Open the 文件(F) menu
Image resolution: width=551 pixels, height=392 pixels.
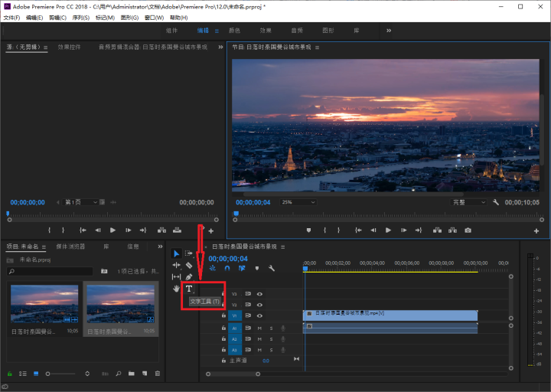click(x=11, y=18)
